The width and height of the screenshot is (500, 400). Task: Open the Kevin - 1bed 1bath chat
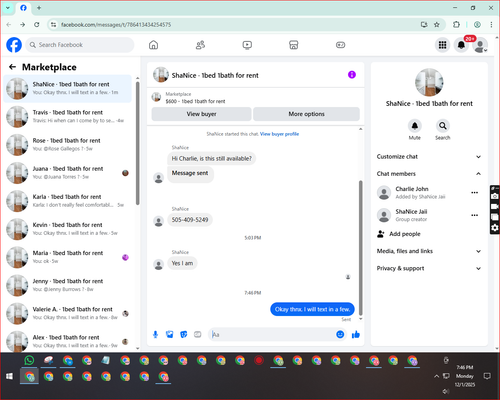(68, 229)
